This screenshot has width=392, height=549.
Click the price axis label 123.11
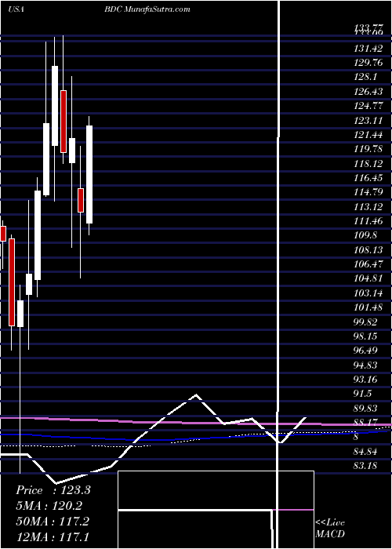pos(368,121)
